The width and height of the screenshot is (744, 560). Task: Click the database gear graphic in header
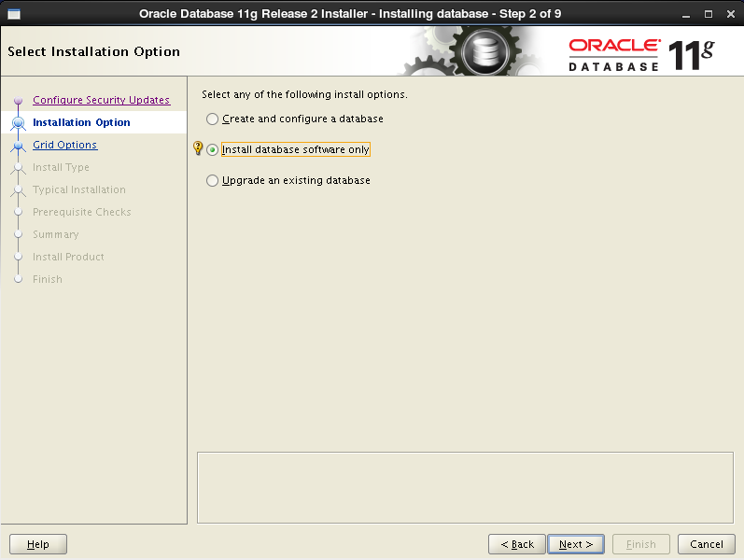pos(484,51)
